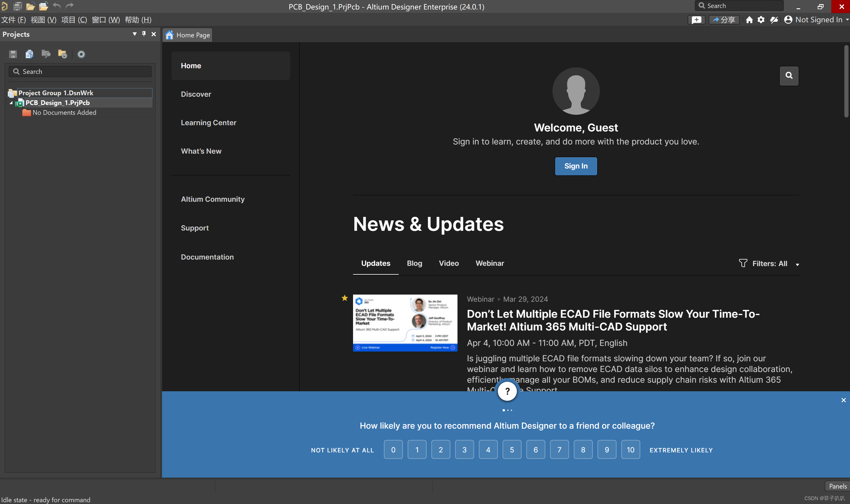Click the Projects panel search field
Viewport: 850px width, 504px height.
pos(80,72)
